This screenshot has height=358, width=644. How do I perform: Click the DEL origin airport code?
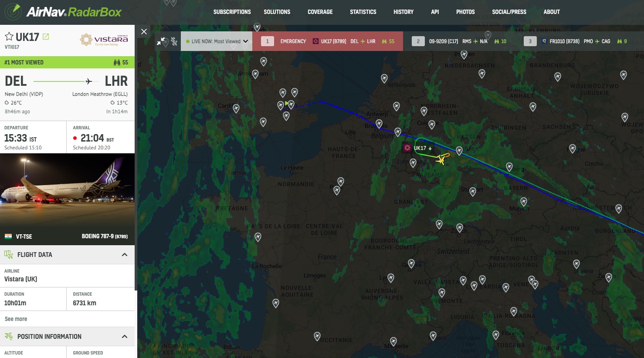tap(16, 81)
